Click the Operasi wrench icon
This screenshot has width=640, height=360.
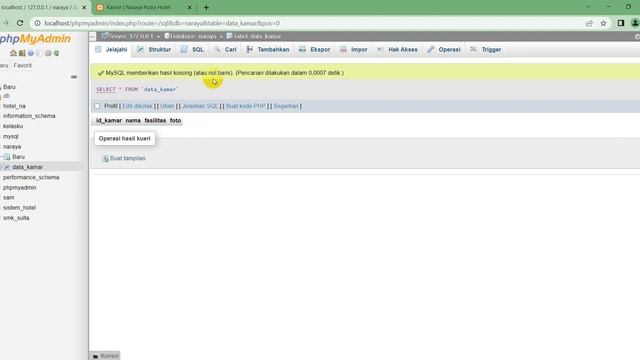431,49
